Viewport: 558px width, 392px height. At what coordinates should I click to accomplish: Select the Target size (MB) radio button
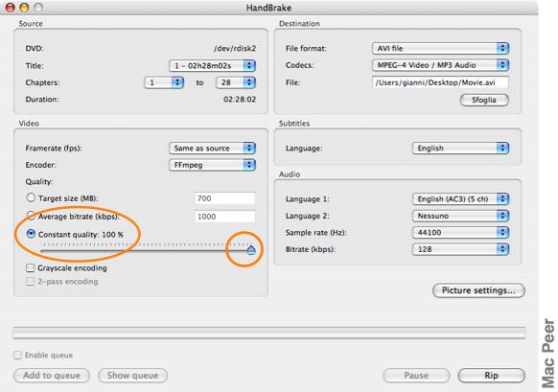tap(31, 197)
